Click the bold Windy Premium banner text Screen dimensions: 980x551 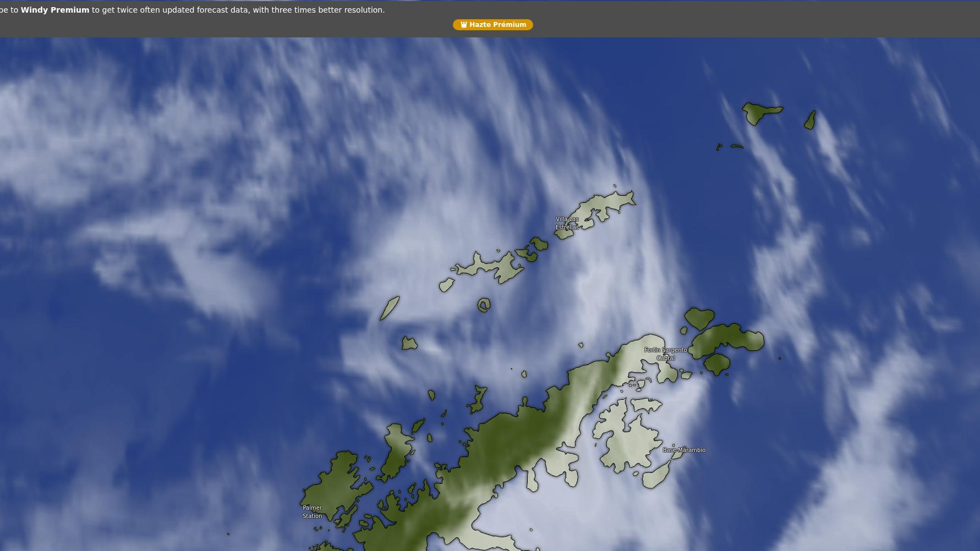coord(54,10)
